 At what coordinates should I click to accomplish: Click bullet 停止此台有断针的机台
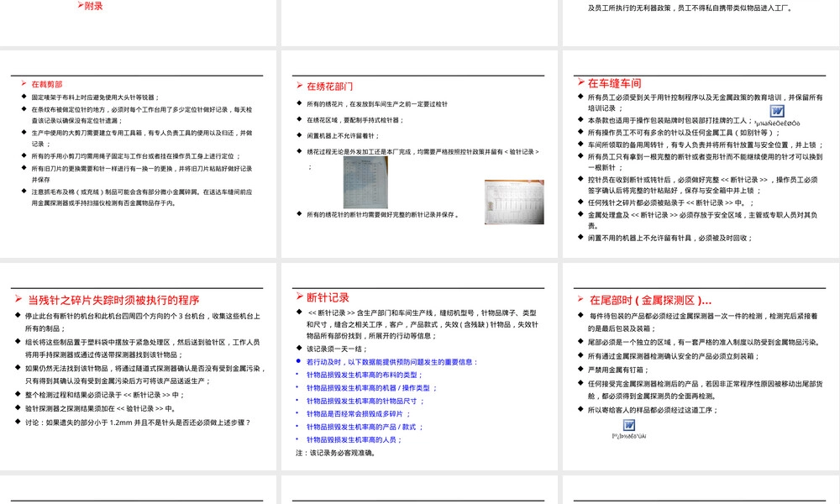(143, 323)
